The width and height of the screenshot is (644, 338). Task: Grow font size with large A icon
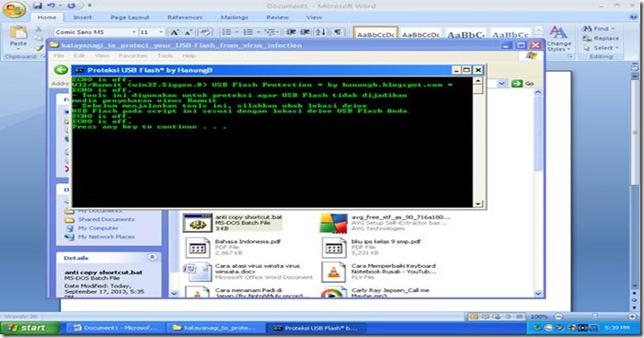coord(175,32)
